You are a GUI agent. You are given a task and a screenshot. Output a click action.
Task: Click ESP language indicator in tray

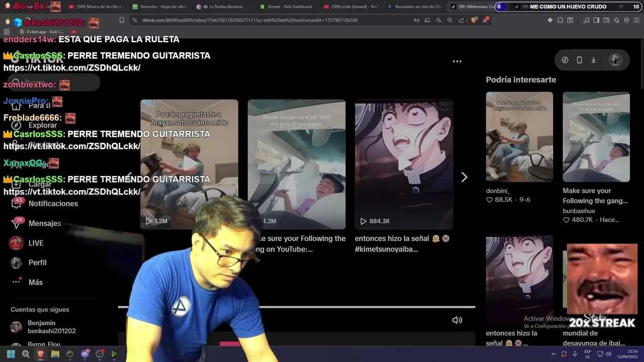[x=587, y=354]
